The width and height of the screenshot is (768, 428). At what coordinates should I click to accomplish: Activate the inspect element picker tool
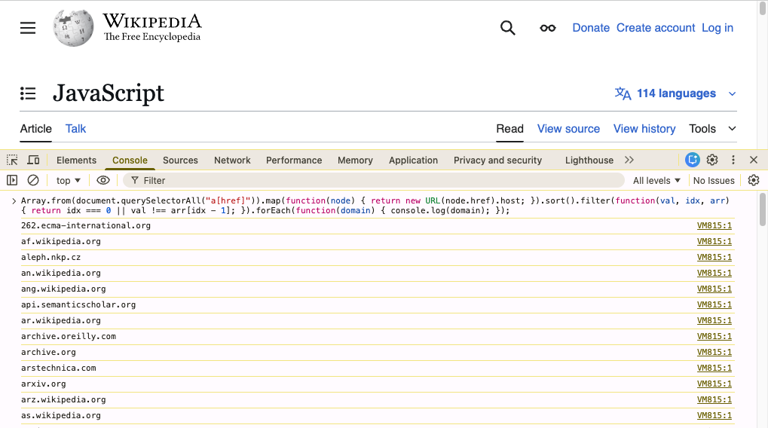(x=12, y=160)
